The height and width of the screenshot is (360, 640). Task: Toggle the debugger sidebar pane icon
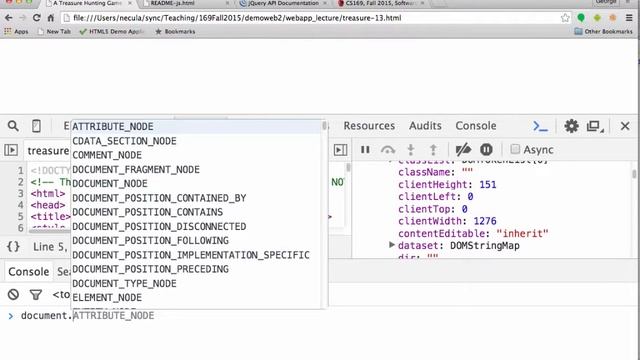click(340, 150)
